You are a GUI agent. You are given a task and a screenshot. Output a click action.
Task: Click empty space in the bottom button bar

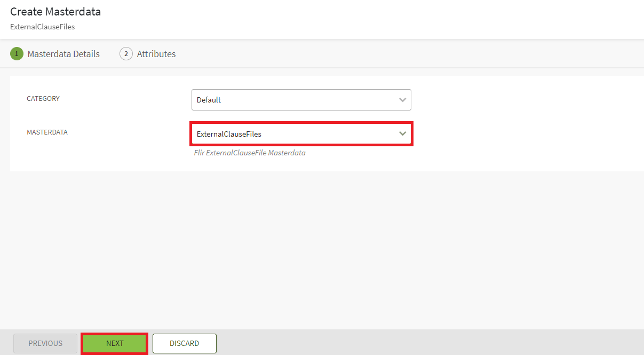(427, 343)
